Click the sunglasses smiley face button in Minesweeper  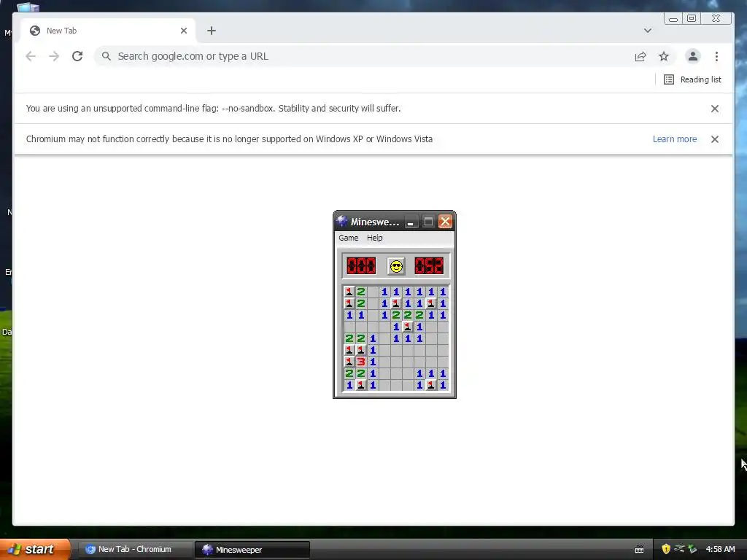[x=396, y=266]
